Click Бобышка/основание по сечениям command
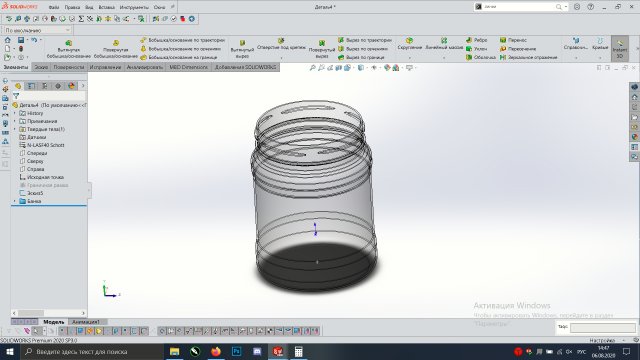The height and width of the screenshot is (360, 640). (180, 49)
